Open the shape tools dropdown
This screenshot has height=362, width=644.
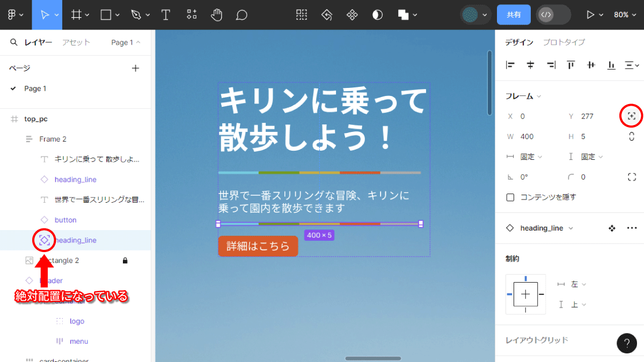pyautogui.click(x=117, y=16)
